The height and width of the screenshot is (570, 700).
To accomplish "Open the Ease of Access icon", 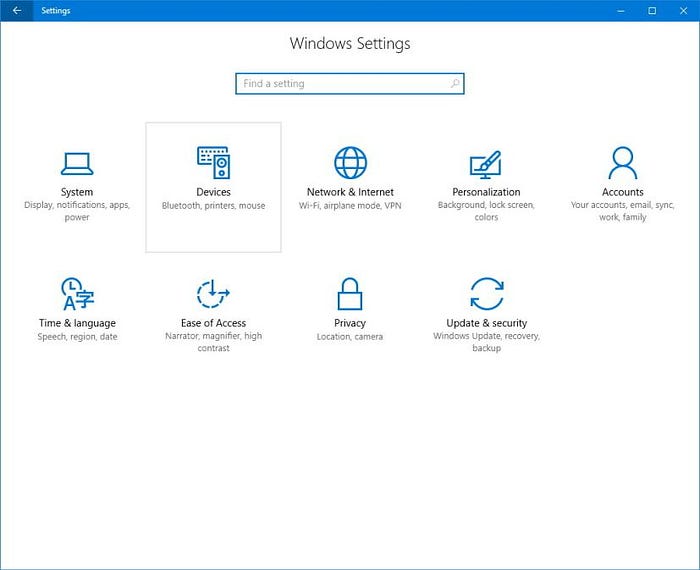I will click(x=213, y=294).
